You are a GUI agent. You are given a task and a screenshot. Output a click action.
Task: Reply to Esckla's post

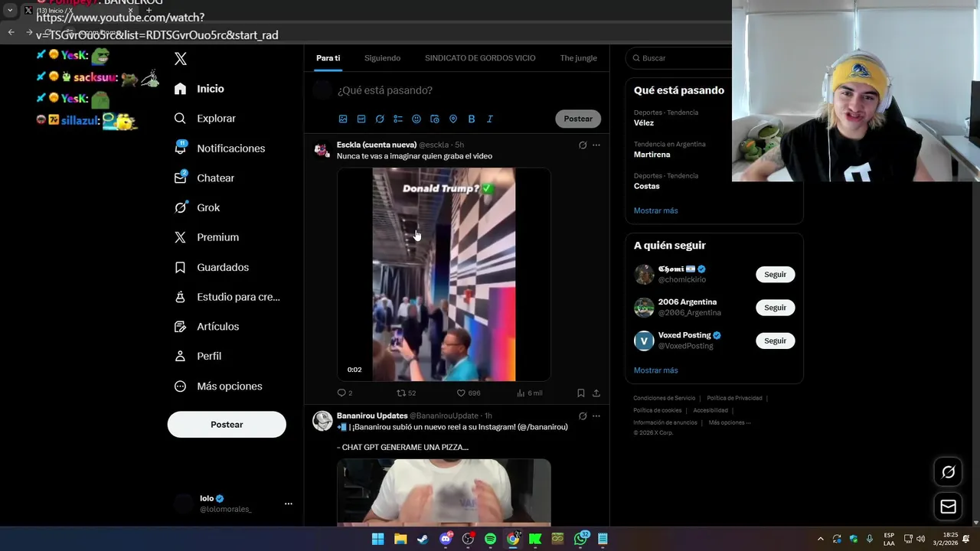point(345,393)
